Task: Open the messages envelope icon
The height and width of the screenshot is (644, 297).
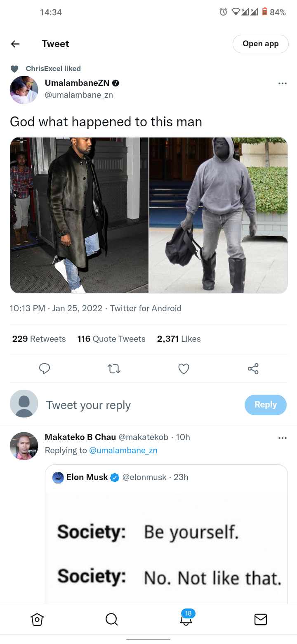Action: (x=260, y=619)
